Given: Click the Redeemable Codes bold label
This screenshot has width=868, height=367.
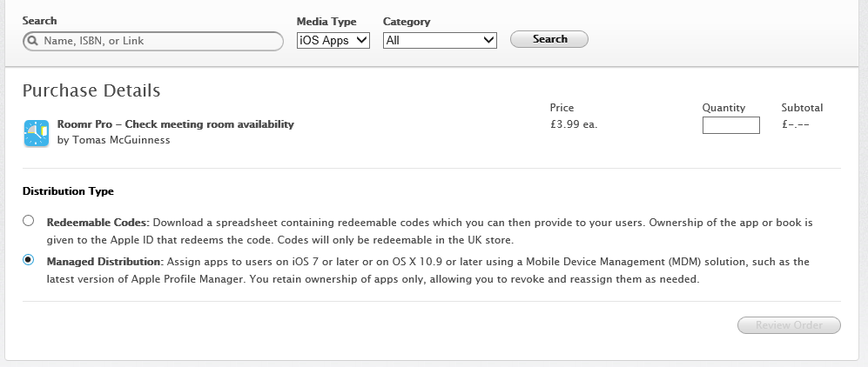Looking at the screenshot, I should tap(98, 223).
